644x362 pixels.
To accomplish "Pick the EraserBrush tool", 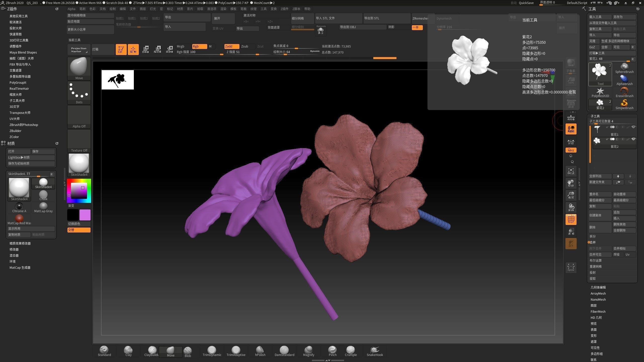I will click(x=624, y=93).
